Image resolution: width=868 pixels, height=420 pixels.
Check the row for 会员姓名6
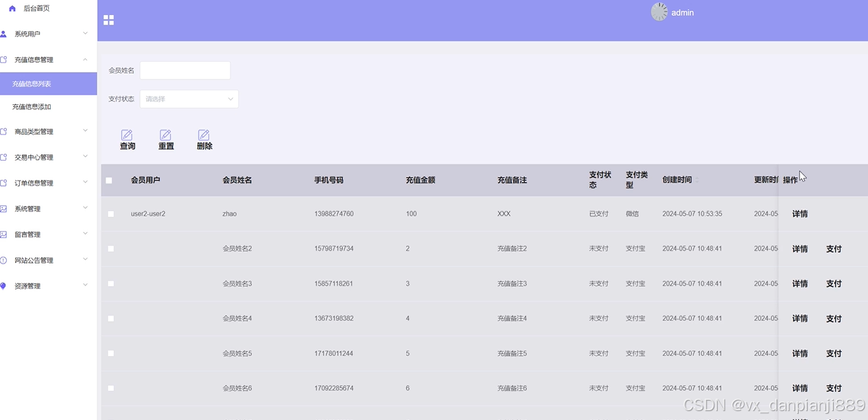tap(111, 388)
